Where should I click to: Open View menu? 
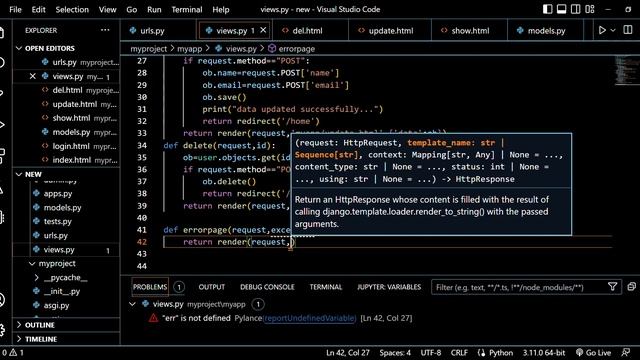(x=107, y=9)
